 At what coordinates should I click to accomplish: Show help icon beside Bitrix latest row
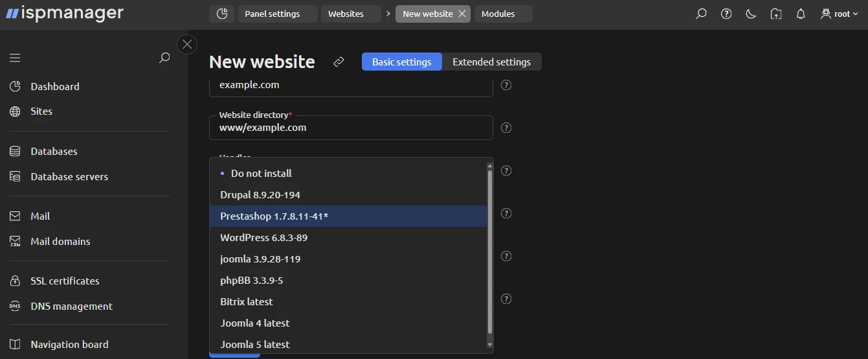coord(507,299)
